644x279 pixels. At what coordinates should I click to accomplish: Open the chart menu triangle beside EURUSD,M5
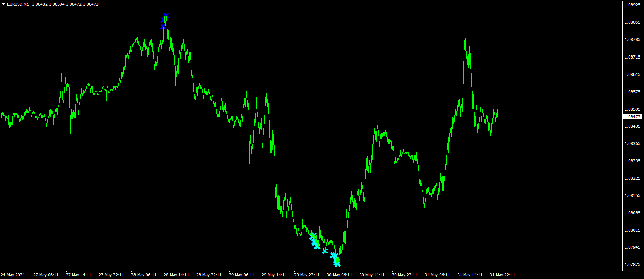click(4, 4)
